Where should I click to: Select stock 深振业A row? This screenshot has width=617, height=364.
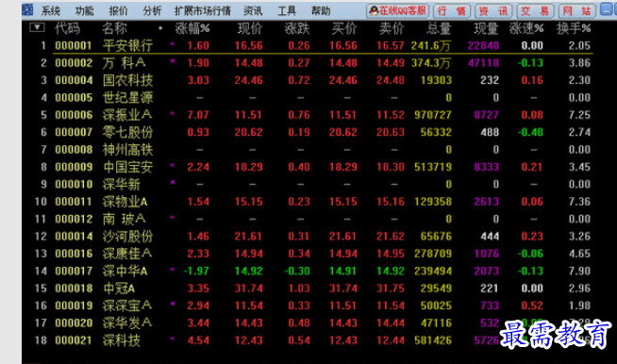[313, 115]
